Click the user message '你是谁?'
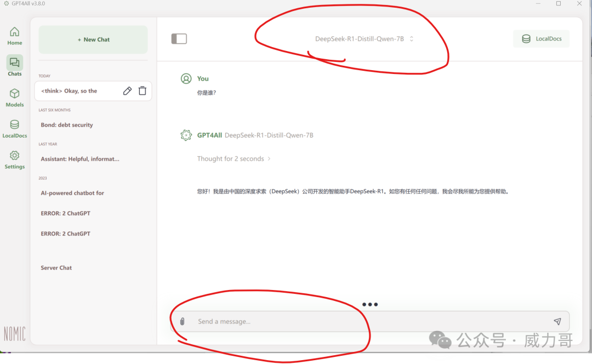This screenshot has height=364, width=592. tap(207, 93)
